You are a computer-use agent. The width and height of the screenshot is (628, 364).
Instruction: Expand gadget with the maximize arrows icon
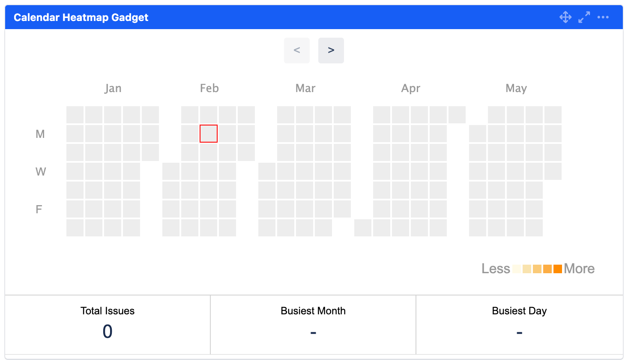[584, 17]
